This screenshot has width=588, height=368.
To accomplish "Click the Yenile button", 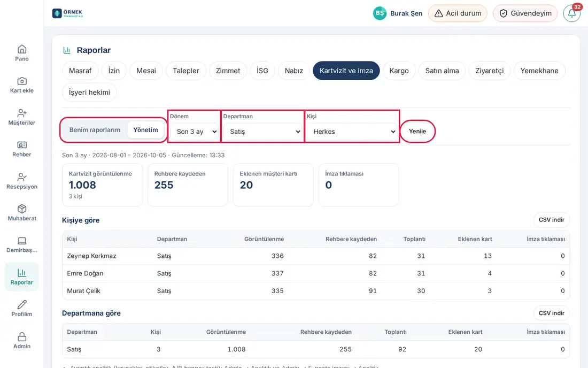I will pyautogui.click(x=417, y=131).
